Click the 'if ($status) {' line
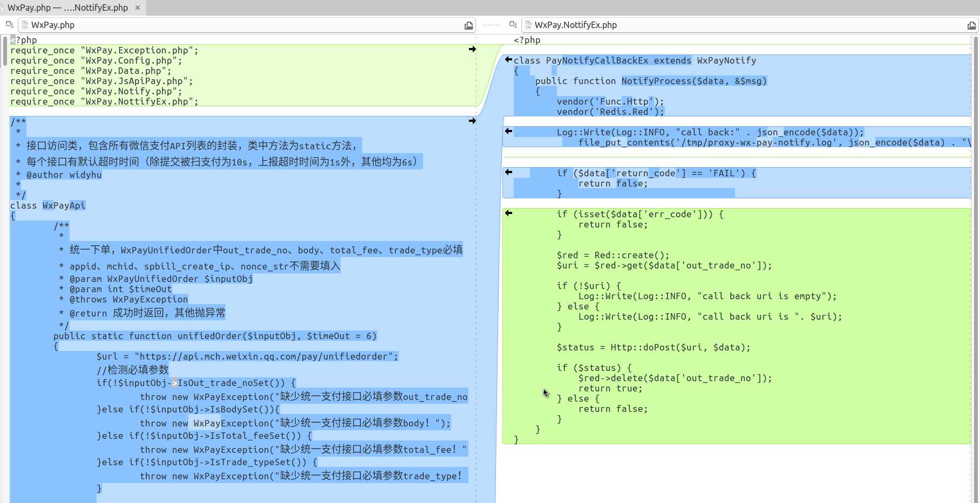 click(x=595, y=368)
